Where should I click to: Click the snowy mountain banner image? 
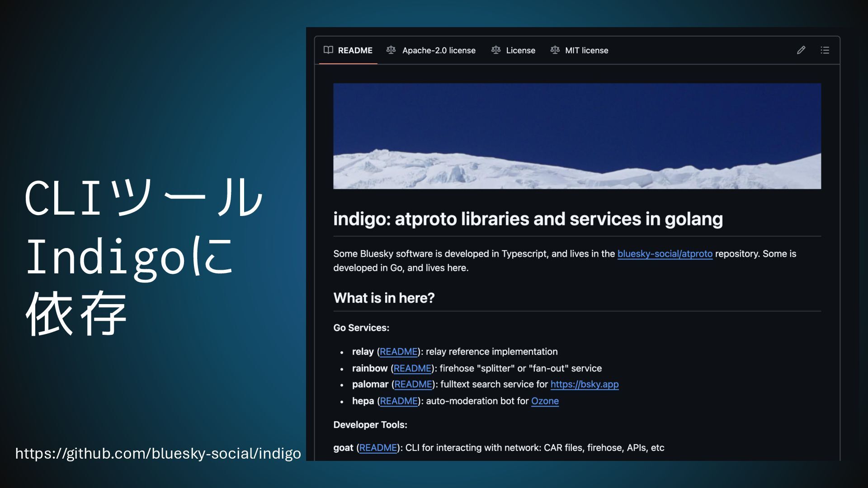(x=577, y=136)
